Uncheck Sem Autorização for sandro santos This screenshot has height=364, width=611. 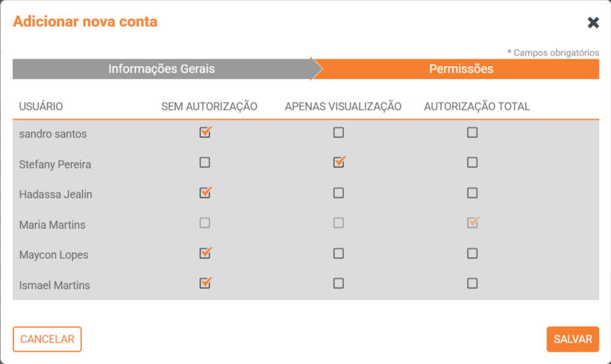coord(205,133)
